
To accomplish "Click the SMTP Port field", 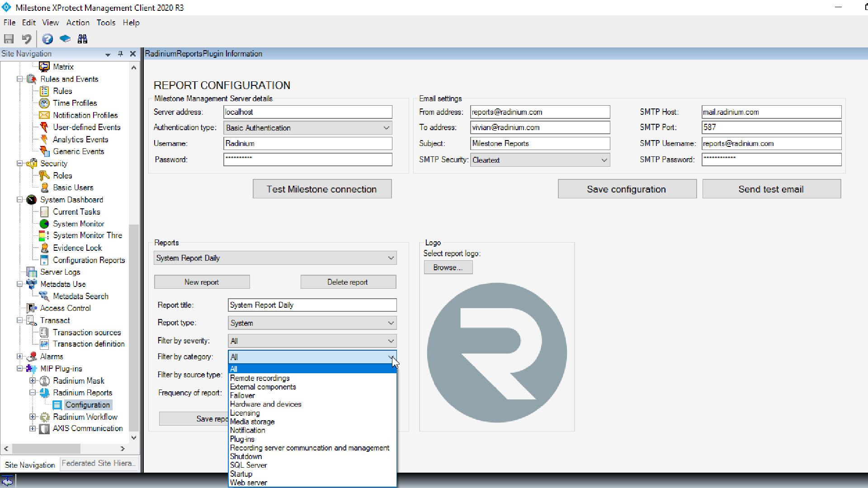I will [771, 127].
